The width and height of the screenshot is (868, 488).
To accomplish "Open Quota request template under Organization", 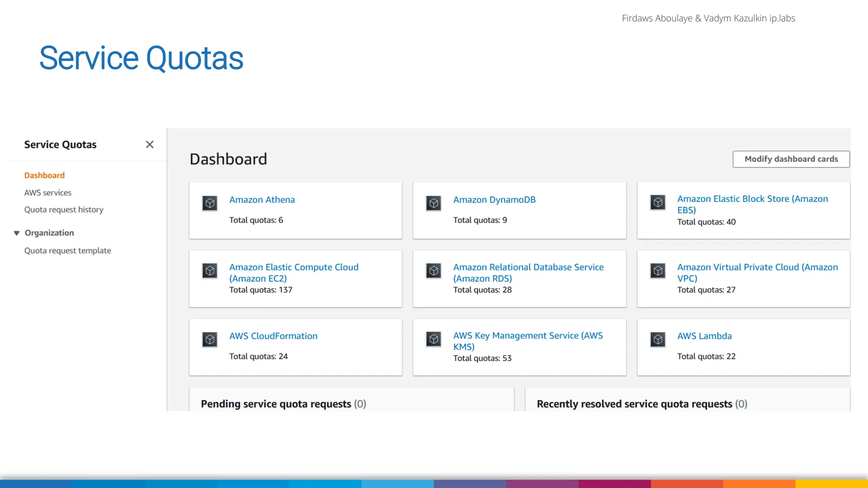I will 67,251.
